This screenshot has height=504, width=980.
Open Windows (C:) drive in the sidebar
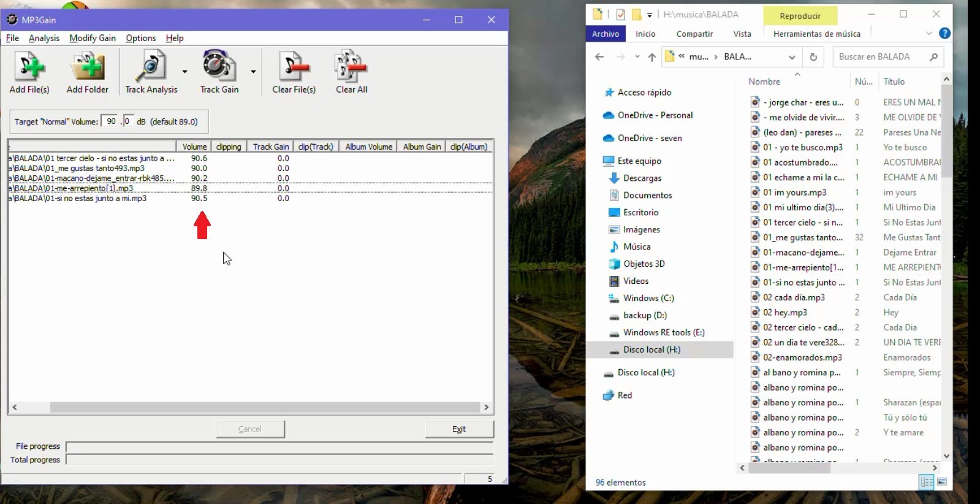pos(648,298)
